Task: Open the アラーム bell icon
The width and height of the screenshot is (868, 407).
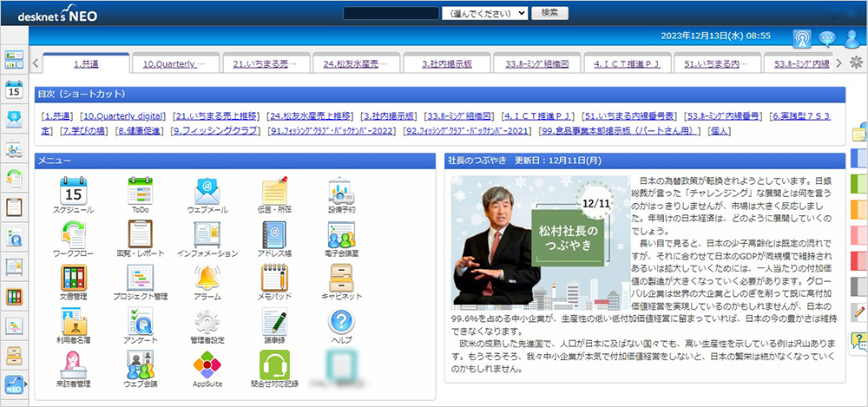Action: [x=207, y=282]
